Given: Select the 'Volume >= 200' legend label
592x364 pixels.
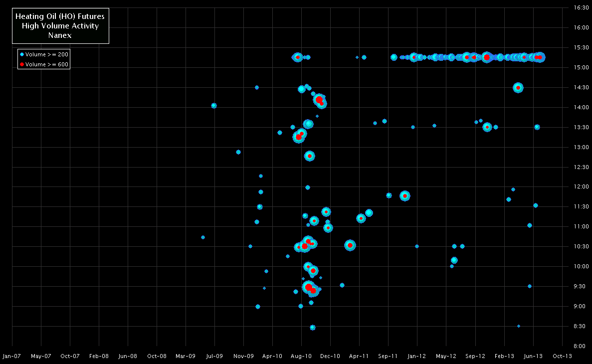Looking at the screenshot, I should (47, 54).
